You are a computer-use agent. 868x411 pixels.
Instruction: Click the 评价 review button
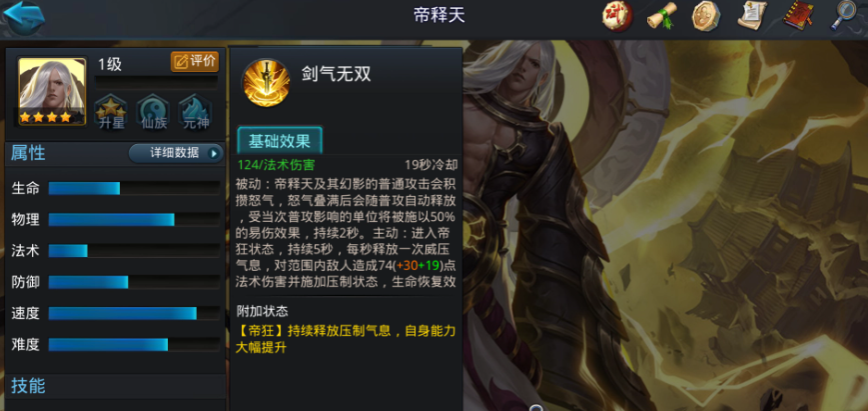[x=195, y=61]
